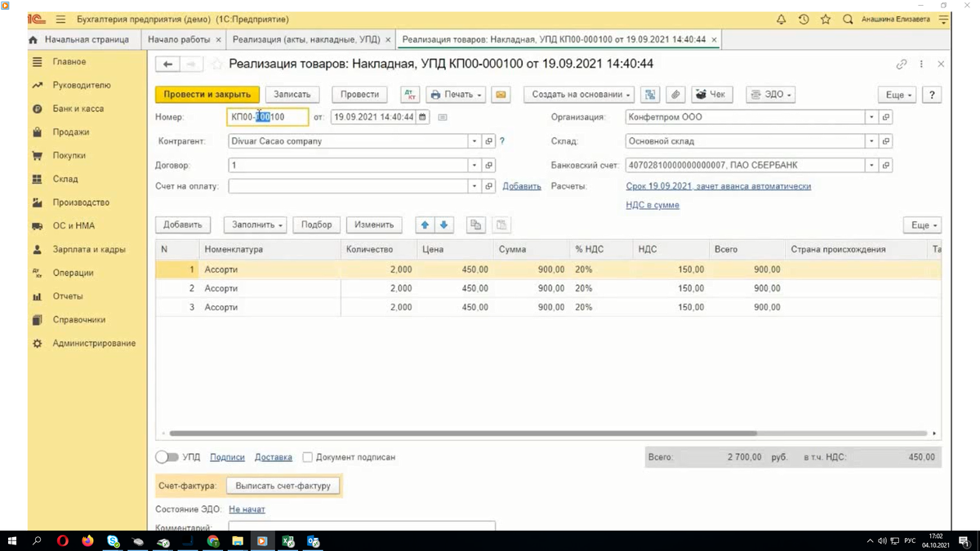
Task: Open favorites star in title bar
Action: point(826,19)
